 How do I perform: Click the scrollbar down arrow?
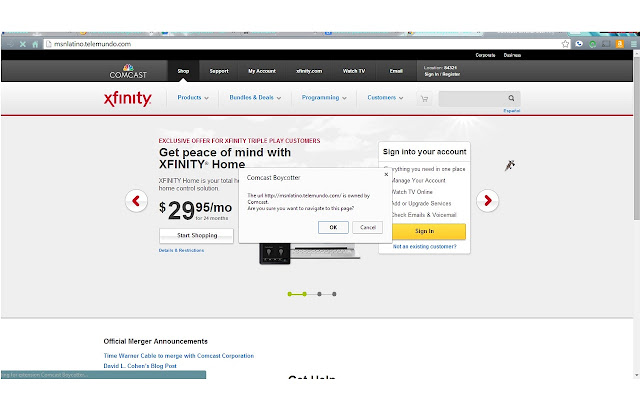pyautogui.click(x=636, y=375)
